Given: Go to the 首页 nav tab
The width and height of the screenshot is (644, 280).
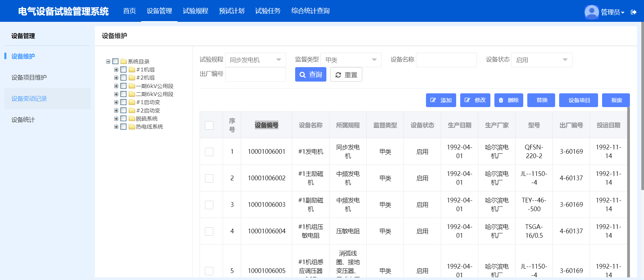Looking at the screenshot, I should [129, 11].
